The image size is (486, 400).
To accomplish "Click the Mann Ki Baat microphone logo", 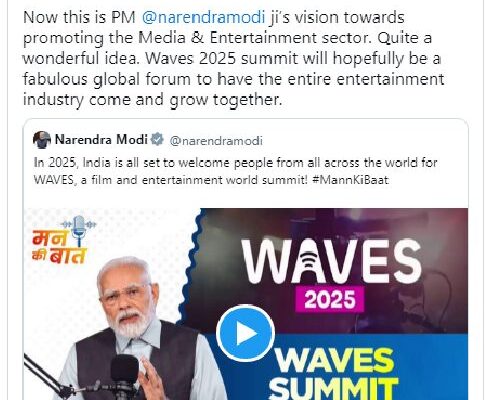I will (x=79, y=229).
